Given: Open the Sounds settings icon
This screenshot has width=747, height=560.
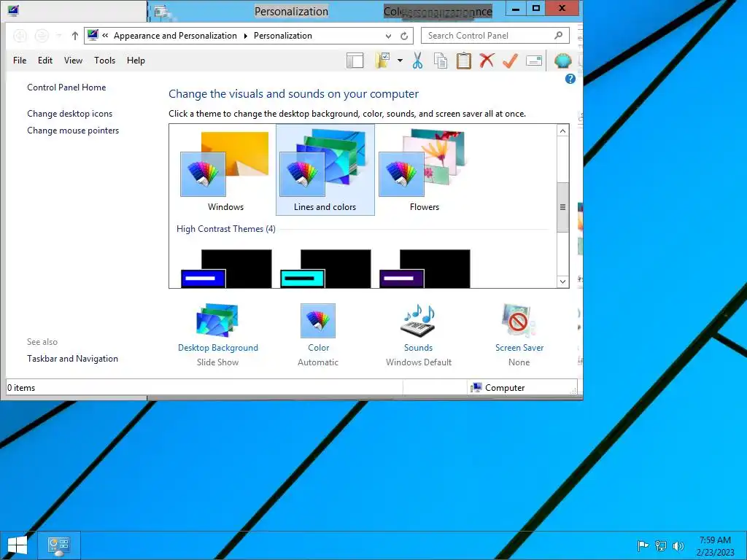Looking at the screenshot, I should pos(418,321).
